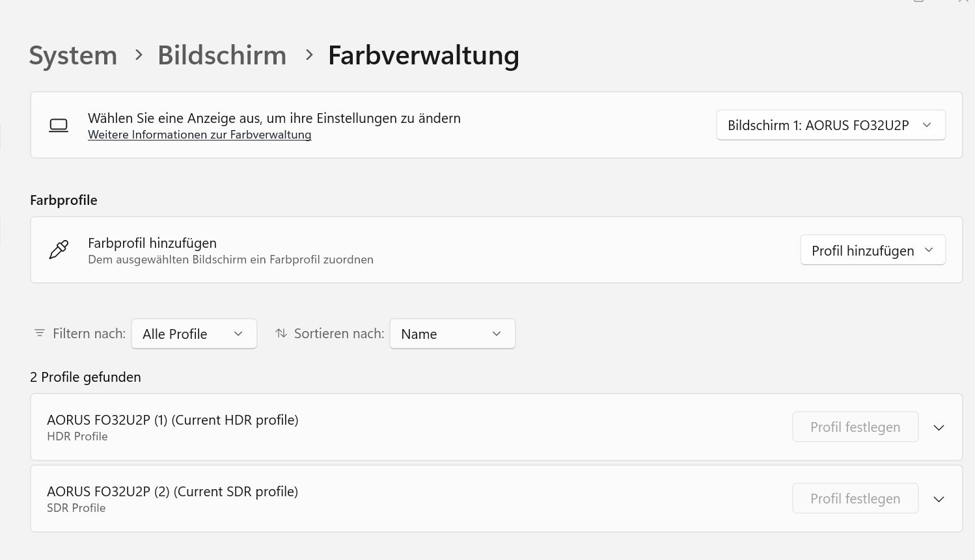Go to System in breadcrumb
The height and width of the screenshot is (560, 975).
tap(73, 55)
